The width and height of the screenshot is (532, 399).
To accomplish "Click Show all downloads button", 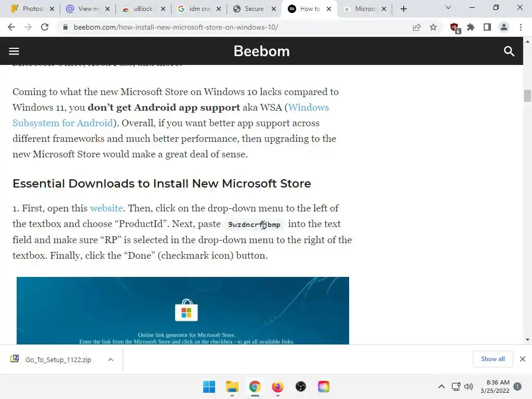I will coord(493,359).
